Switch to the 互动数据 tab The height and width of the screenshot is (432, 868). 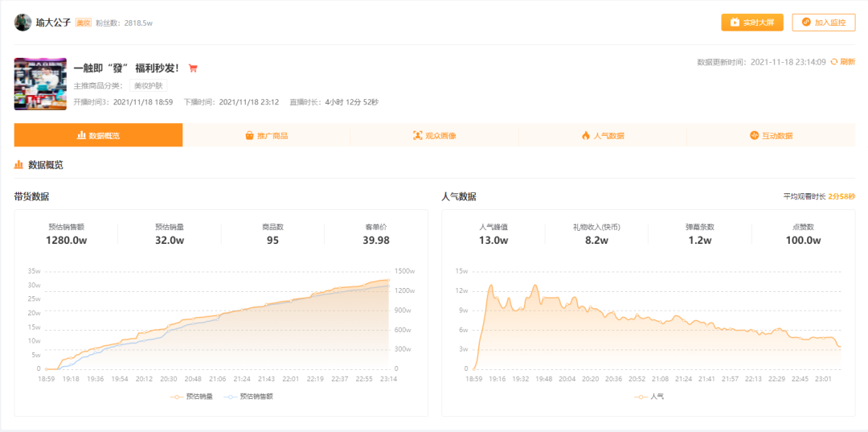click(x=771, y=135)
